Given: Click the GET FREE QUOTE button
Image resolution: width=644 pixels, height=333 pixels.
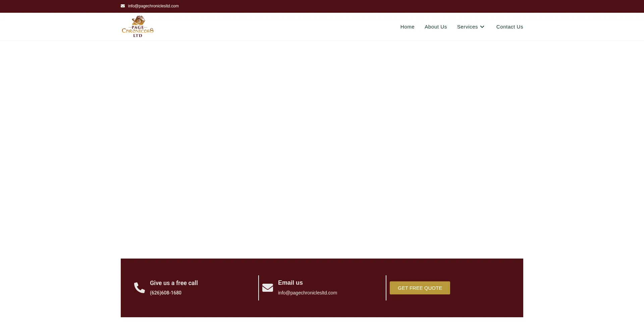Looking at the screenshot, I should tap(420, 287).
